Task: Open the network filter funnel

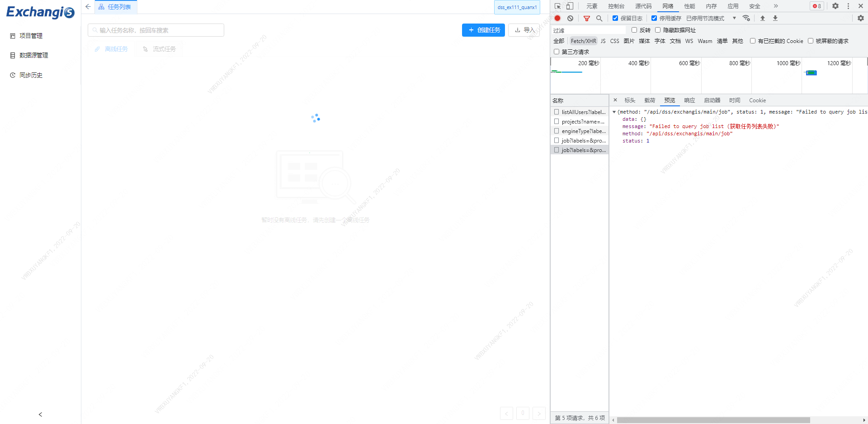Action: tap(587, 18)
